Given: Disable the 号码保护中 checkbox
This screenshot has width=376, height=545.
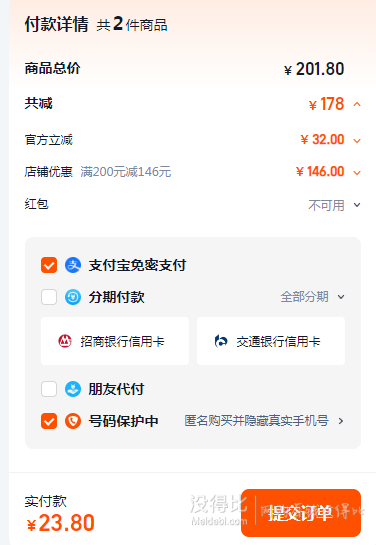Looking at the screenshot, I should [x=49, y=421].
